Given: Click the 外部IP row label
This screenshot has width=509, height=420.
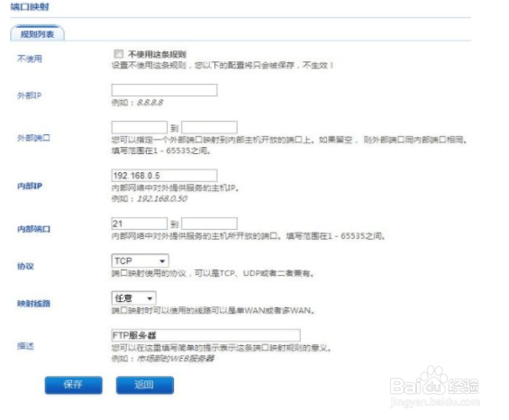Looking at the screenshot, I should tap(30, 96).
